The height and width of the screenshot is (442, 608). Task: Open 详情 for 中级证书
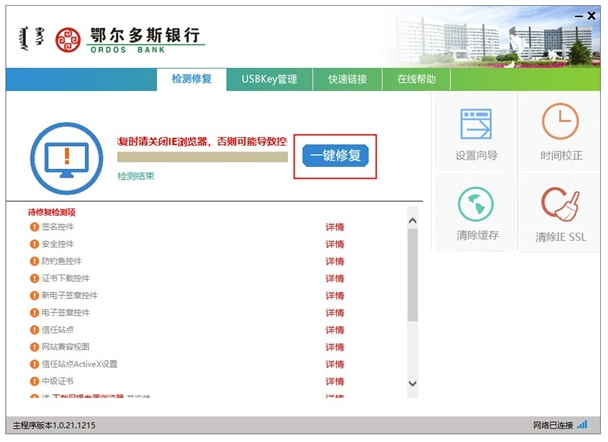pyautogui.click(x=335, y=381)
